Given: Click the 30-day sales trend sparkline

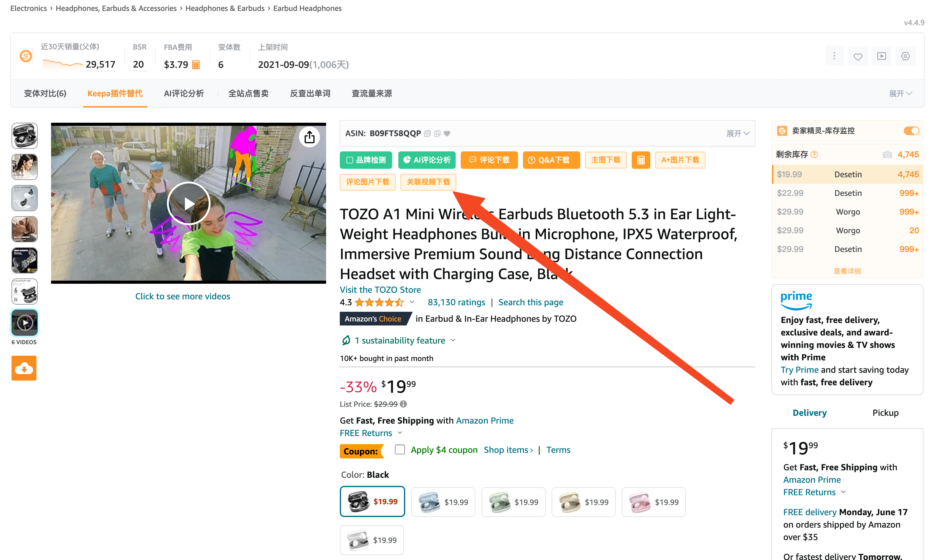Looking at the screenshot, I should 62,64.
